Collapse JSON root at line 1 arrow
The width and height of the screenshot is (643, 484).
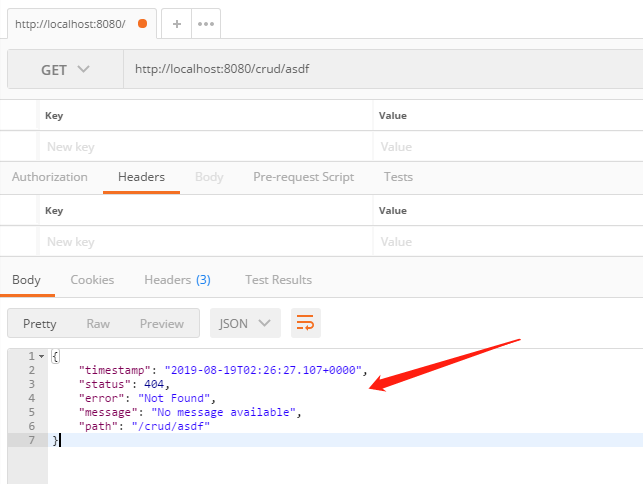(41, 357)
